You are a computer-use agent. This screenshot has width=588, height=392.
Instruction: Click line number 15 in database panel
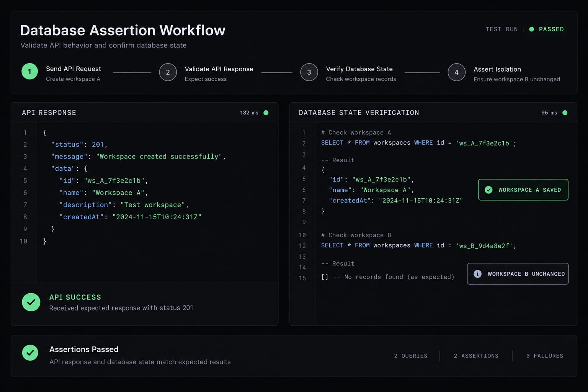coord(302,278)
